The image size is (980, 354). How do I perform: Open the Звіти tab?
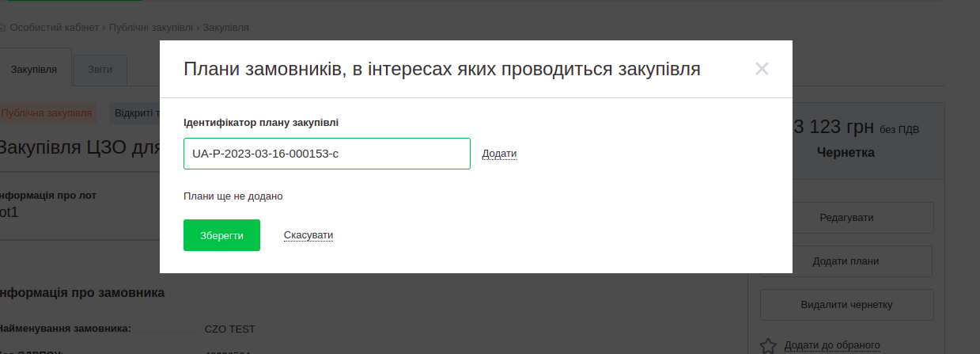click(100, 69)
